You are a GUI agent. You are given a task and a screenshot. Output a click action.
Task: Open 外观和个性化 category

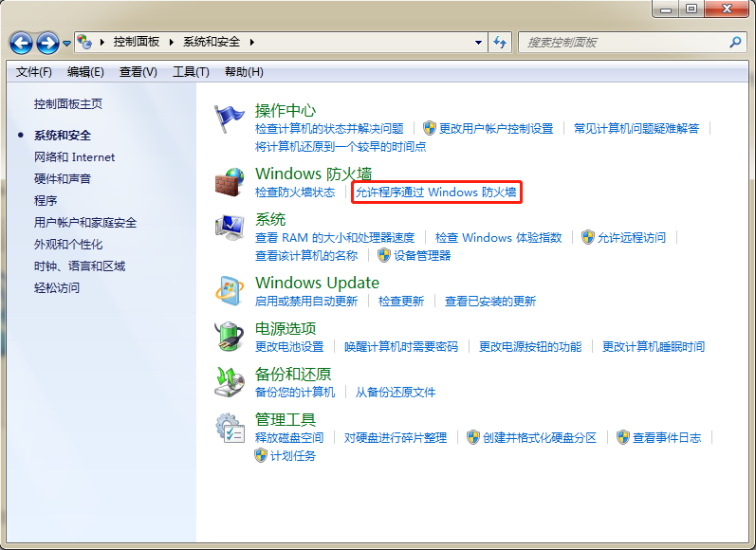tap(68, 245)
